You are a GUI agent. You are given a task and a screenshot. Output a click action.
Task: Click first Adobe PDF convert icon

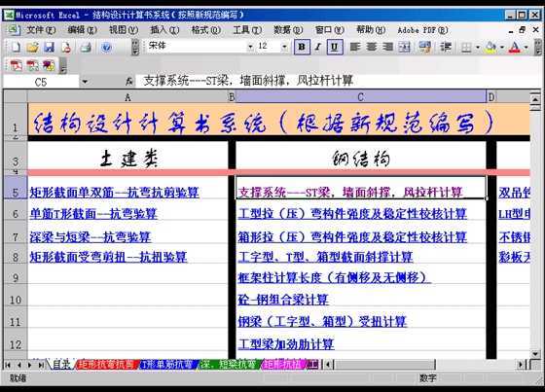pyautogui.click(x=16, y=65)
